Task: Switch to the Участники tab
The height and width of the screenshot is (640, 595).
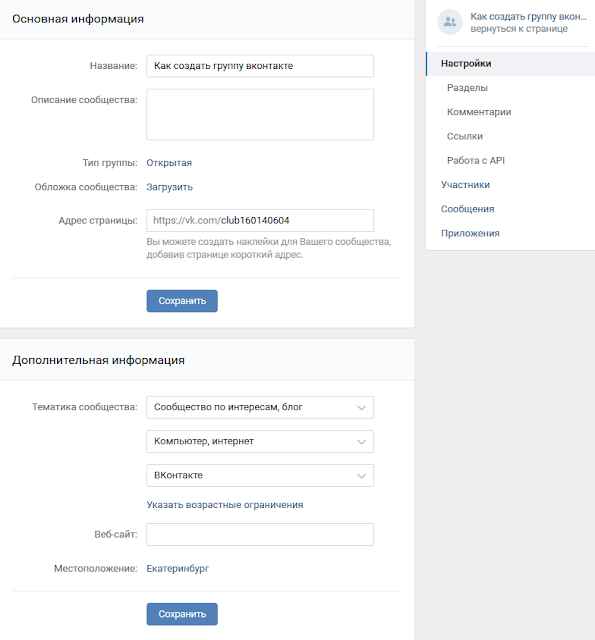Action: coord(465,185)
